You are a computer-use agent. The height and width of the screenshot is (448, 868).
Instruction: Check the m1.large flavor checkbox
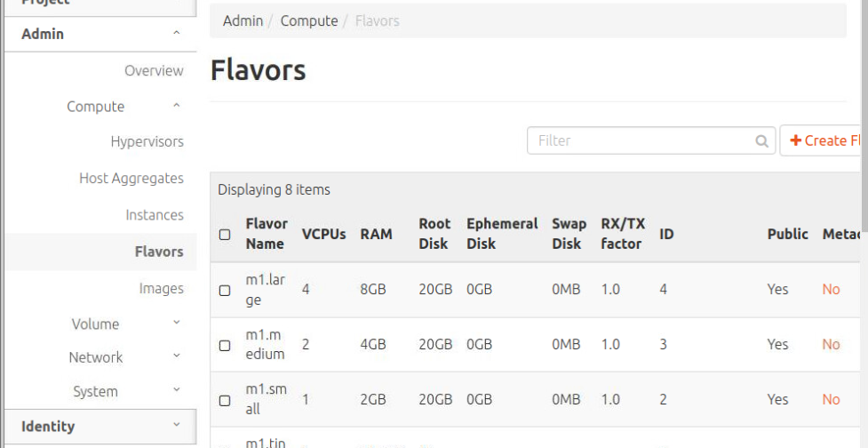(225, 290)
